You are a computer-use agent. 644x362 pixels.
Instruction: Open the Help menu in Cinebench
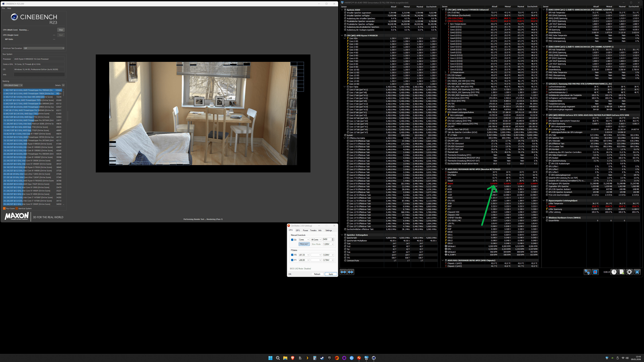pyautogui.click(x=9, y=8)
